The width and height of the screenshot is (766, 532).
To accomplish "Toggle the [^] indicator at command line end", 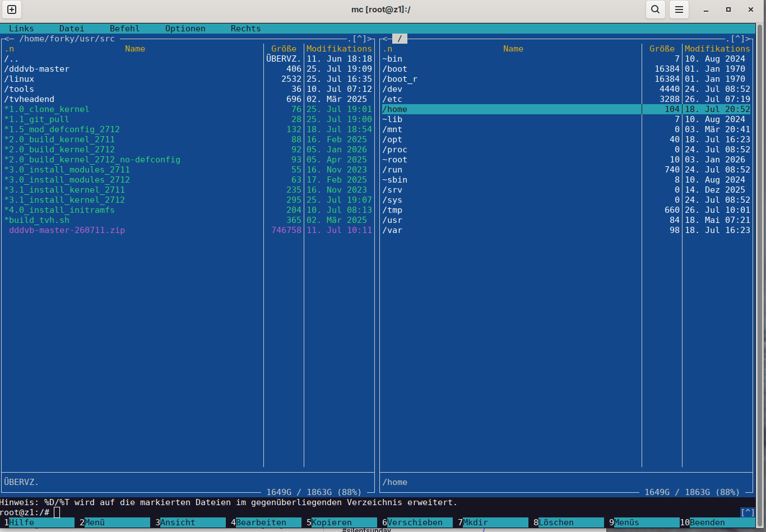I will tap(748, 512).
